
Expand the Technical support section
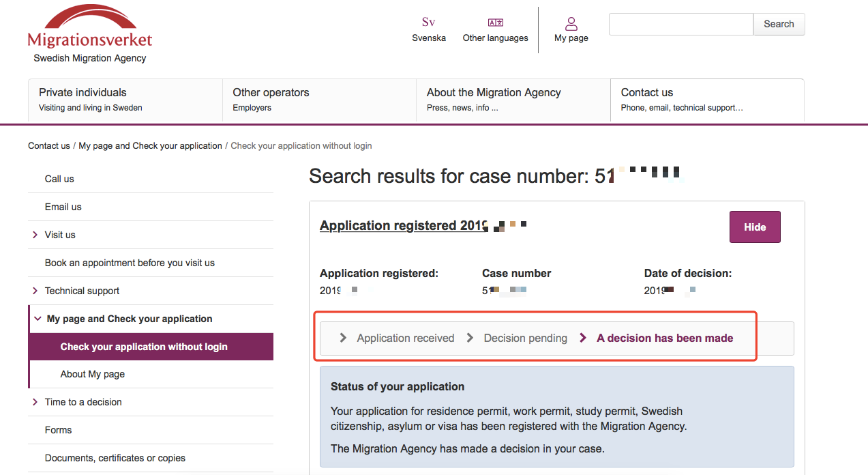[35, 291]
